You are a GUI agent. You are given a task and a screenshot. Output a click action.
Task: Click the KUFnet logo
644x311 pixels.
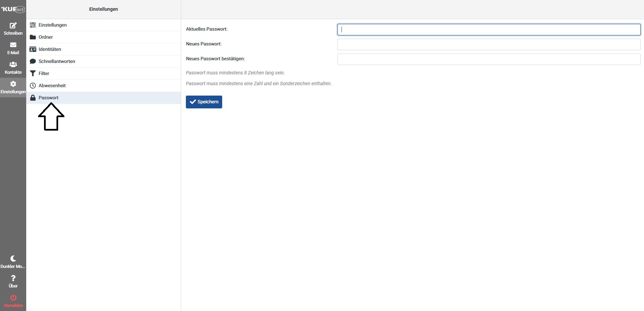coord(13,9)
